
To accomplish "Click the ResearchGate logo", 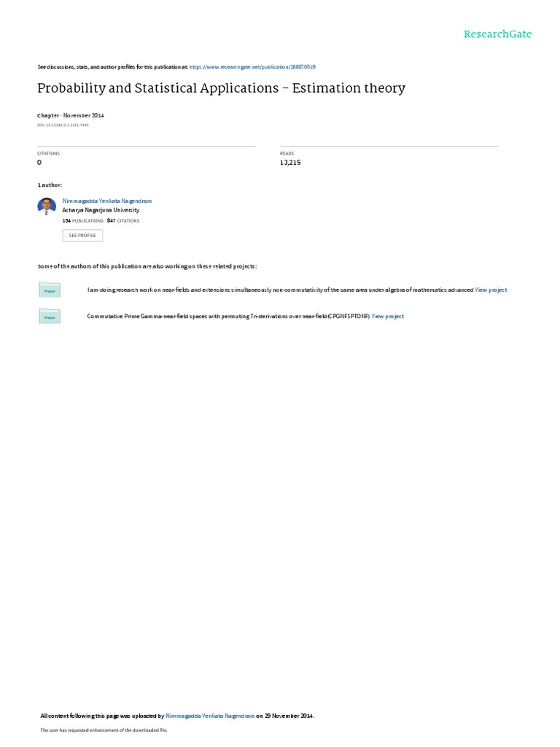I will [x=497, y=34].
